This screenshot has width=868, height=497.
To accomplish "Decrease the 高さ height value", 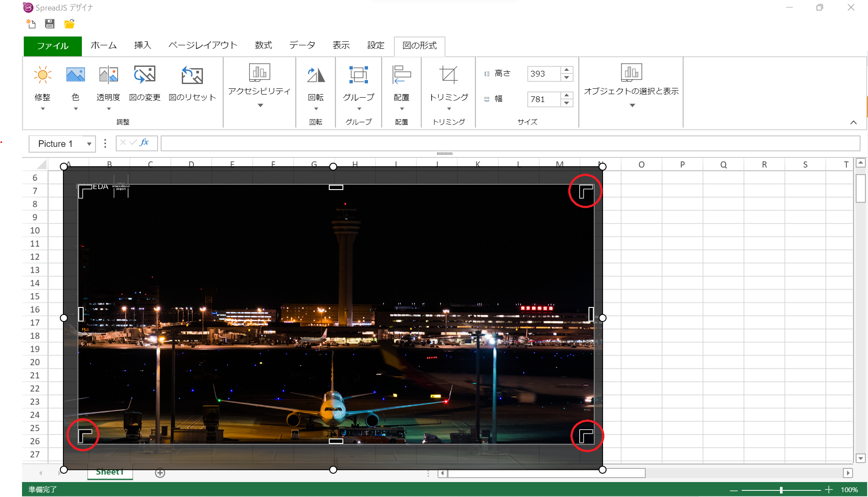I will coord(567,77).
